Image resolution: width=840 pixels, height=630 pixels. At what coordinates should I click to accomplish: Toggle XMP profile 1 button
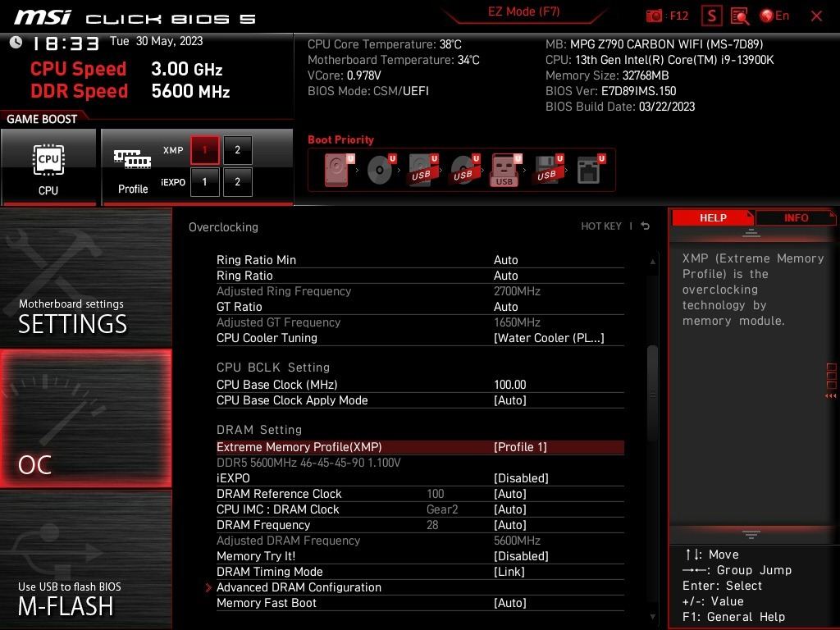tap(204, 150)
